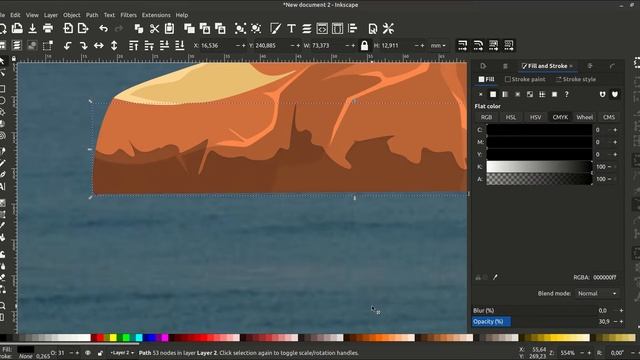Viewport: 640px width, 360px height.
Task: Click the Duplicate selection icon
Action: pyautogui.click(x=189, y=28)
